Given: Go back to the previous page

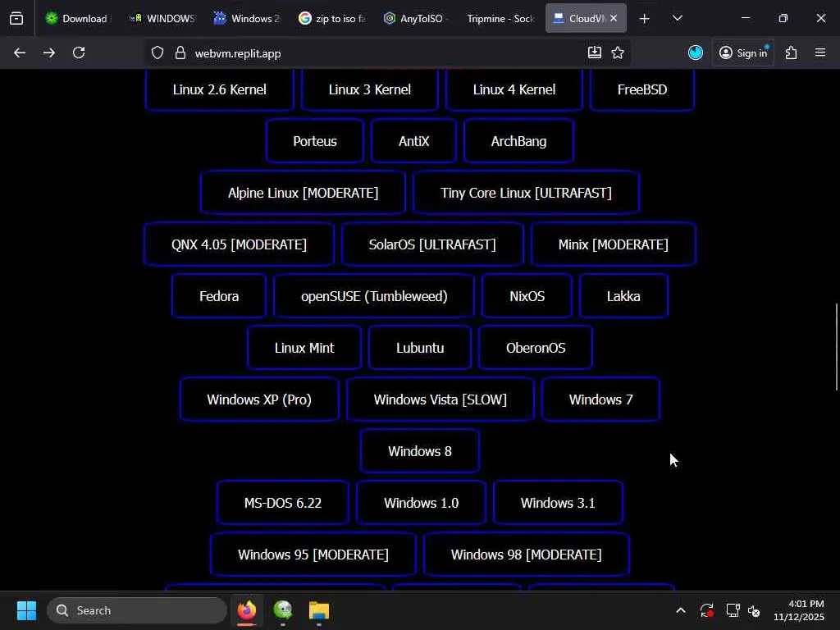Looking at the screenshot, I should click(x=20, y=52).
